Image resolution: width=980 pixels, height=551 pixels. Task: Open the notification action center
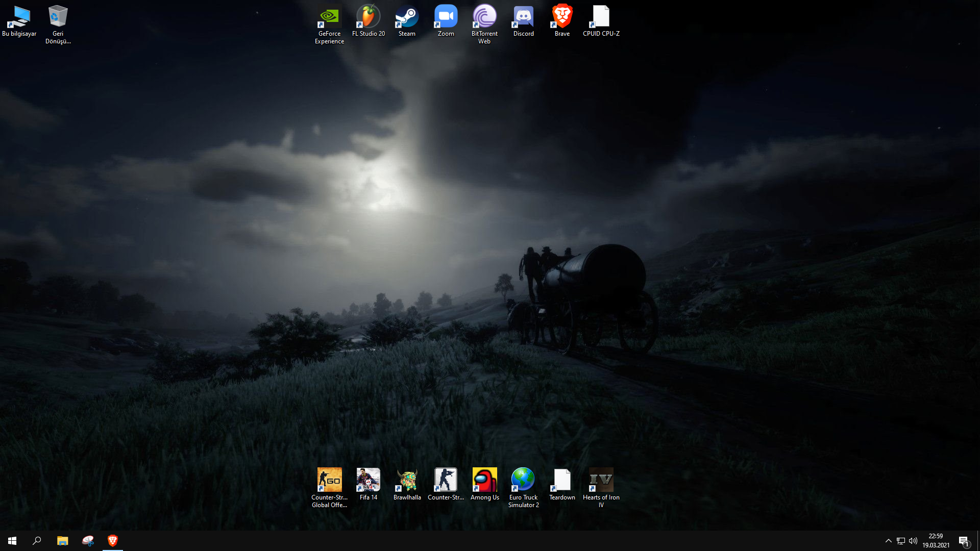pyautogui.click(x=964, y=541)
